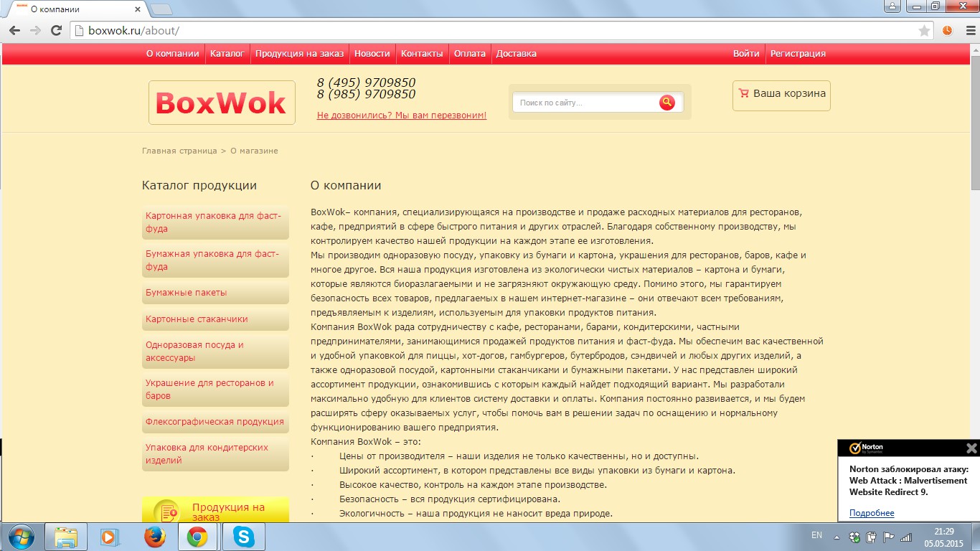
Task: Click the red search magnifier button
Action: [667, 103]
